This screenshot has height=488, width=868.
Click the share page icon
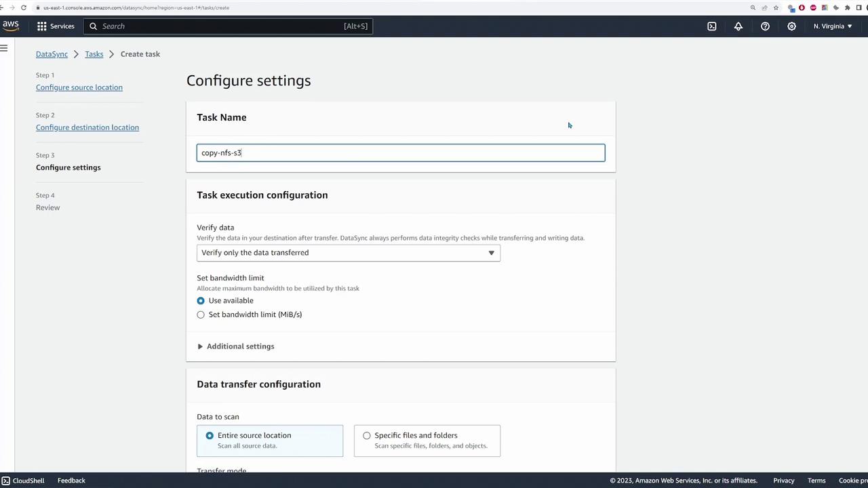tap(764, 7)
